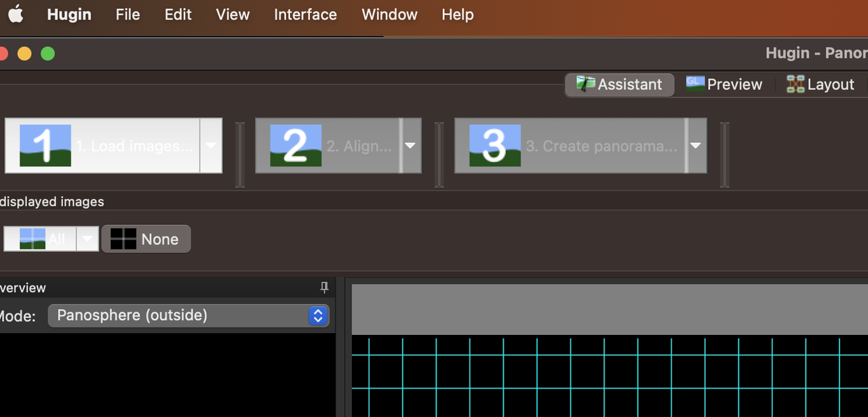Maximize the Hugin window with green button
The image size is (868, 417).
click(47, 54)
